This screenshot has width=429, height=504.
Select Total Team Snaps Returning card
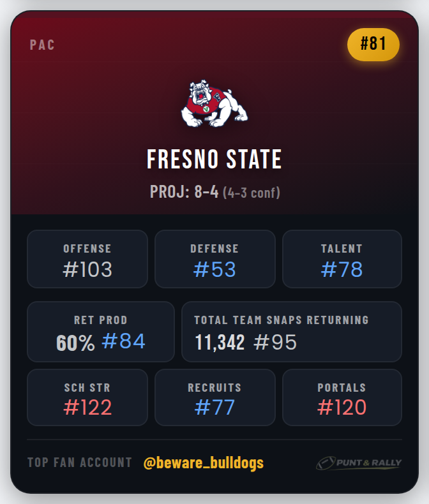click(292, 332)
